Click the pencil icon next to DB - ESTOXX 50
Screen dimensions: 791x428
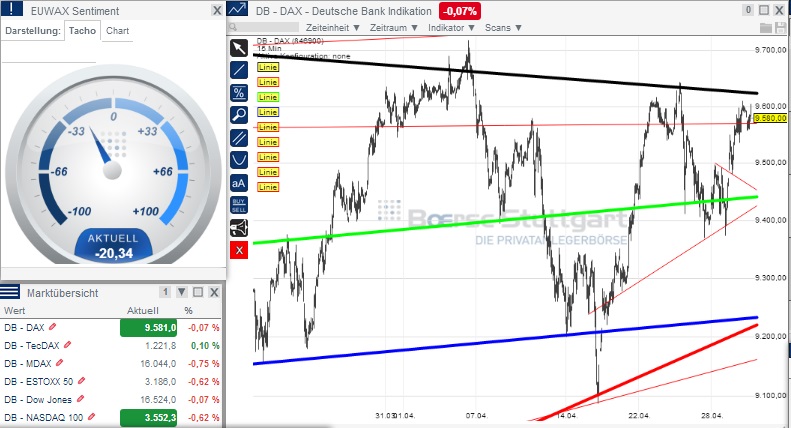(82, 381)
